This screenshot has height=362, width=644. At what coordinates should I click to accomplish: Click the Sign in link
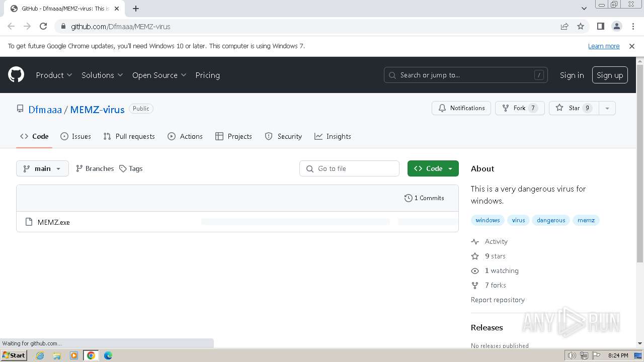click(572, 75)
